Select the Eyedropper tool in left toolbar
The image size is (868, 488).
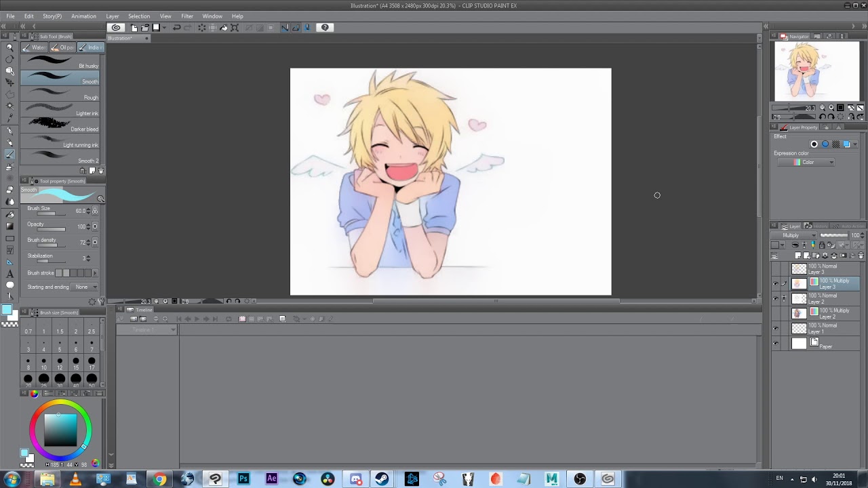tap(9, 118)
